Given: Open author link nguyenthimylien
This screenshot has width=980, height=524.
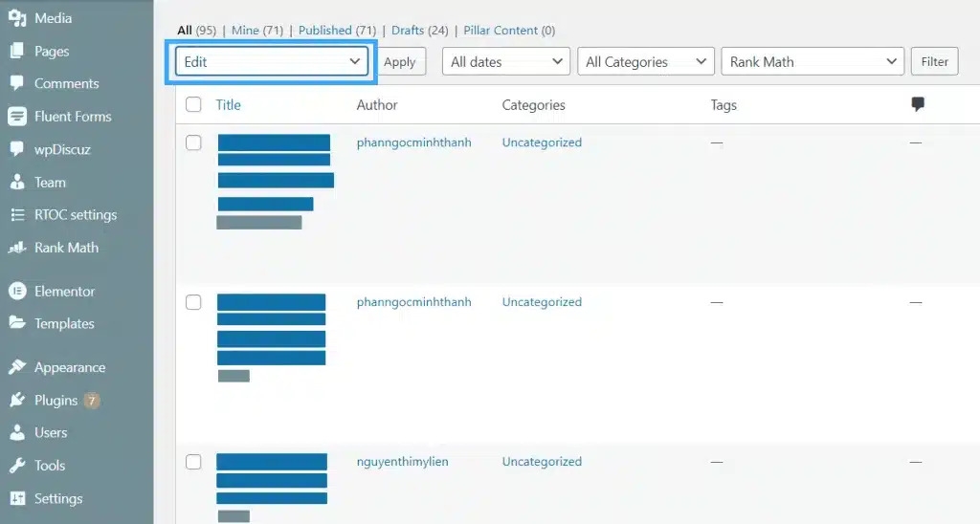Looking at the screenshot, I should (x=403, y=462).
